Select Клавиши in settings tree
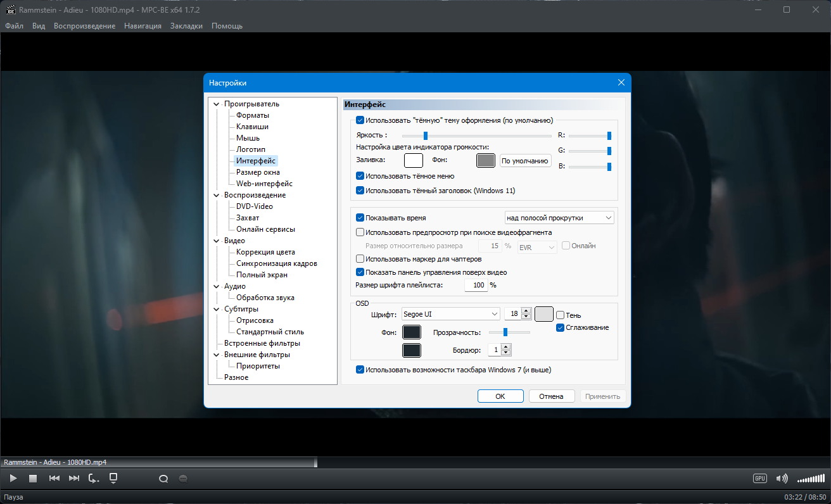 252,127
